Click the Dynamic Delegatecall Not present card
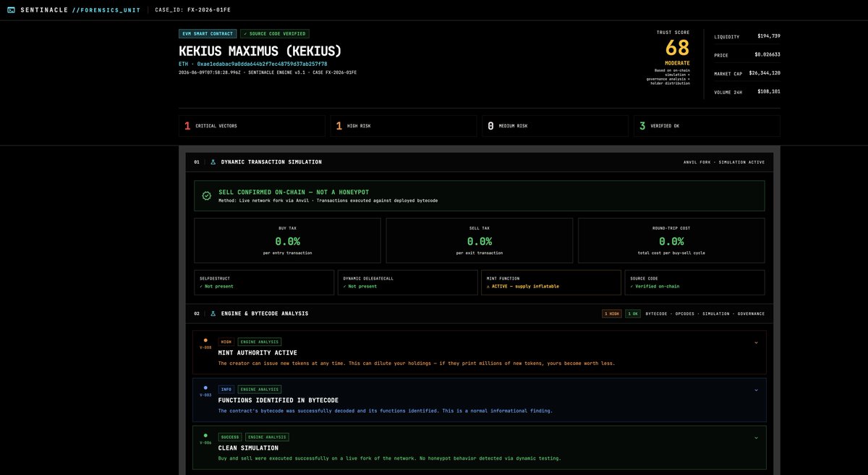Image resolution: width=868 pixels, height=475 pixels. 408,282
